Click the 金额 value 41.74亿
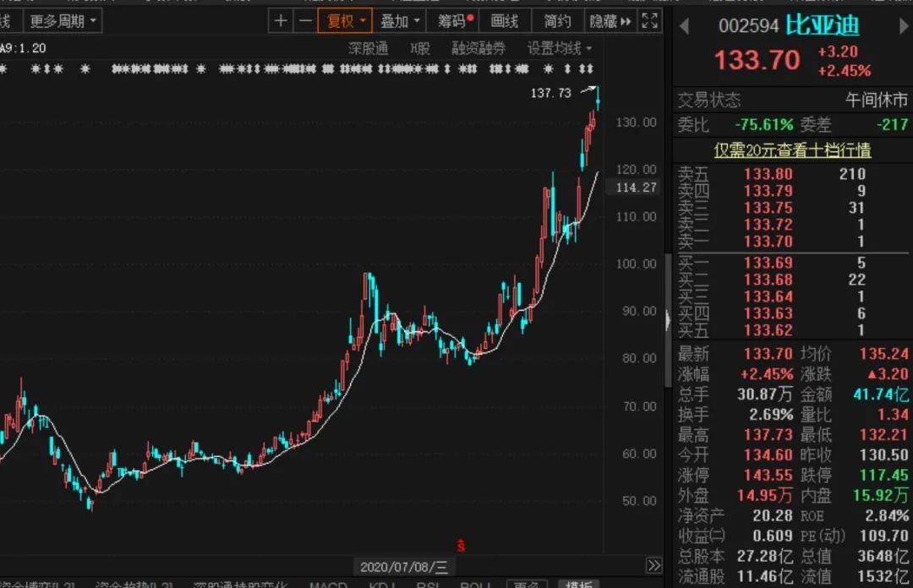Screen dimensions: 913x588 881,395
